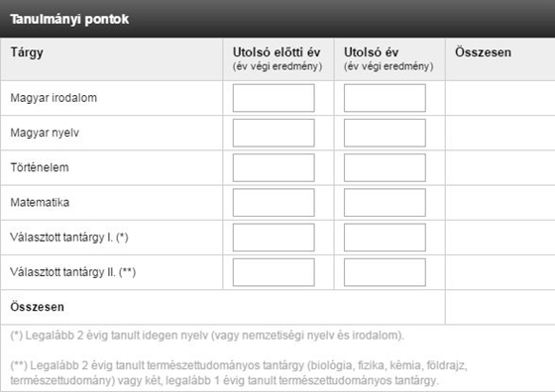
Task: Select Magyar nyelv Utolsó előtti év input
Action: tap(274, 133)
